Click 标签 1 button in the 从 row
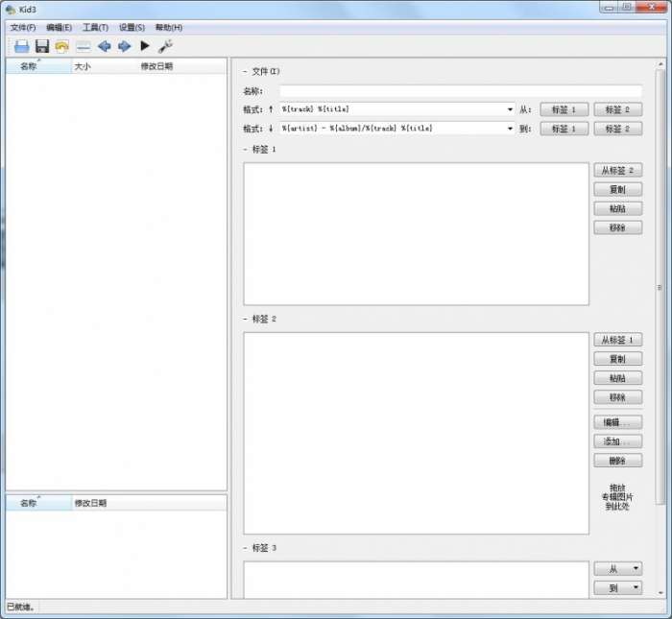This screenshot has width=672, height=619. (x=564, y=109)
